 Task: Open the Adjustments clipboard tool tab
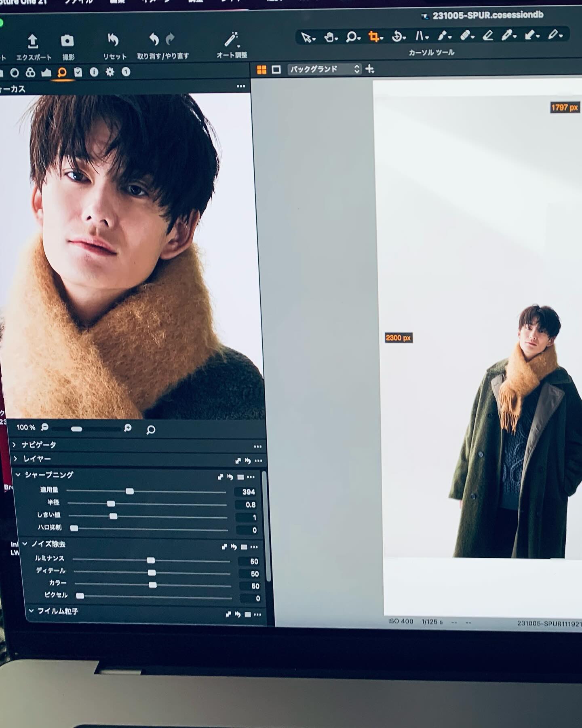[x=78, y=72]
